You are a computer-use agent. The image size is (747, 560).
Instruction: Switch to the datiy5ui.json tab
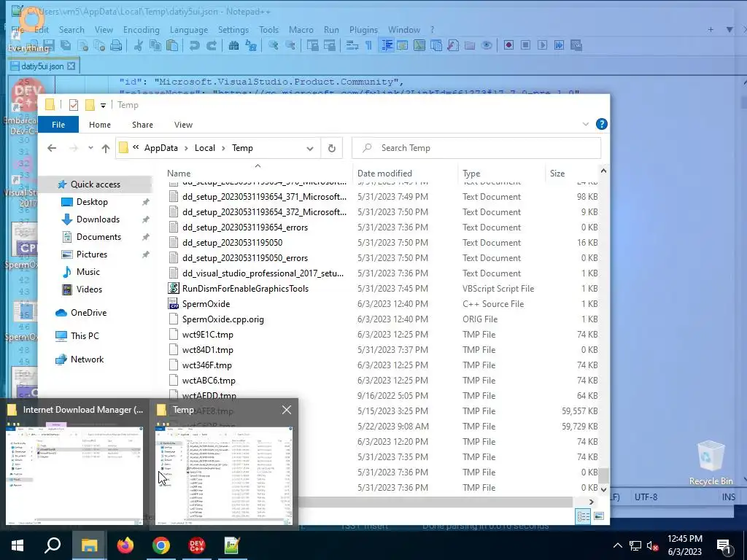point(42,66)
